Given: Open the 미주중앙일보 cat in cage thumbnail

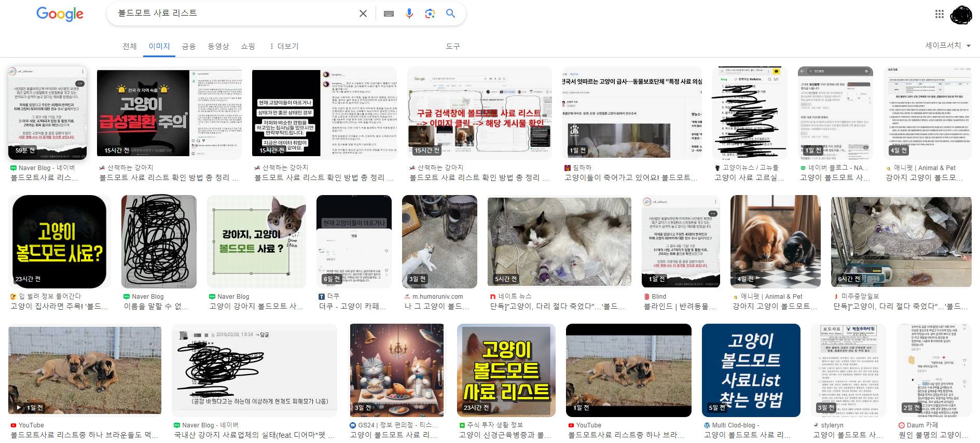Looking at the screenshot, I should (x=901, y=241).
